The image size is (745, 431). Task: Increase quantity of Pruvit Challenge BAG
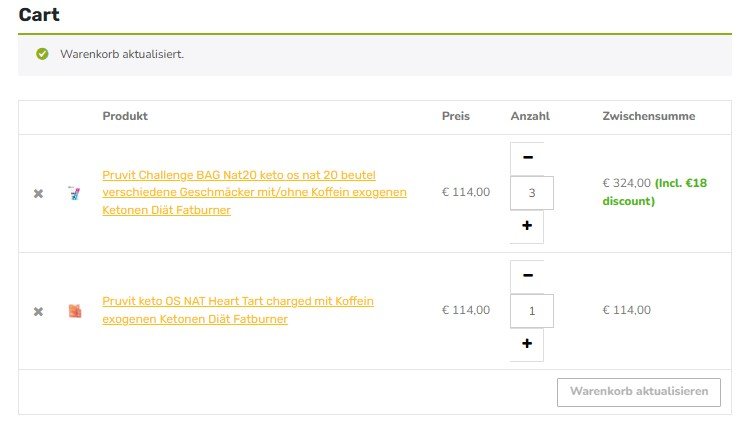tap(527, 226)
